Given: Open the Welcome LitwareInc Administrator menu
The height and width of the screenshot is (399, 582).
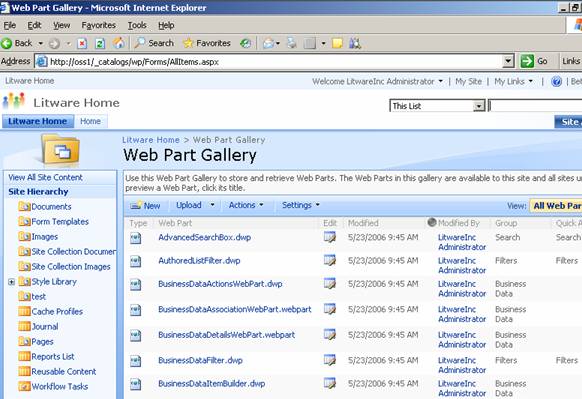Looking at the screenshot, I should pos(377,81).
